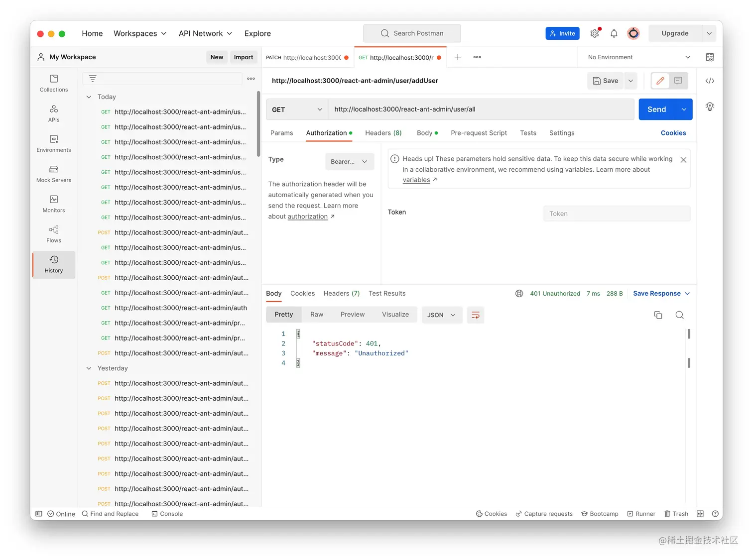Search within the response body

pyautogui.click(x=680, y=315)
